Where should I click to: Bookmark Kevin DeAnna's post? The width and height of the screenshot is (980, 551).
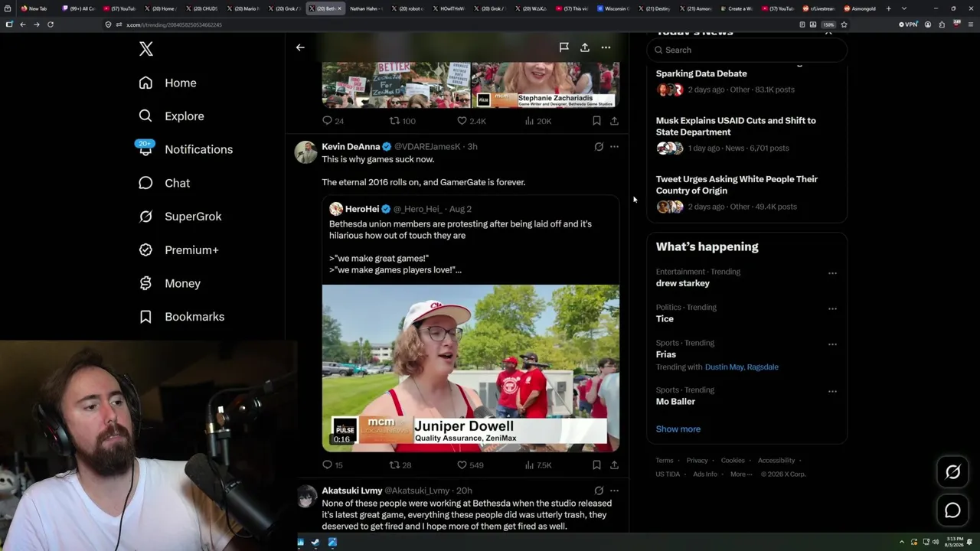596,465
